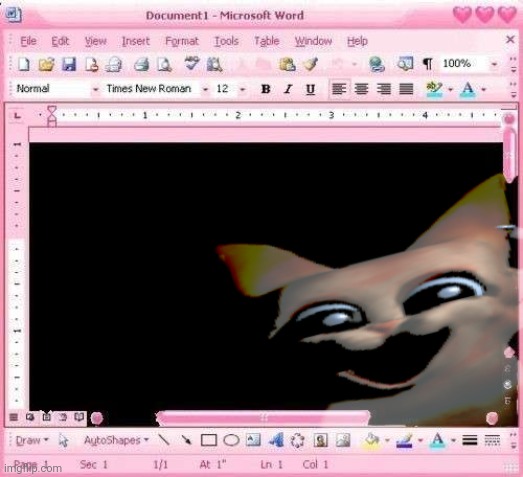
Task: Switch to Reading Layout view book icon
Action: [x=79, y=417]
